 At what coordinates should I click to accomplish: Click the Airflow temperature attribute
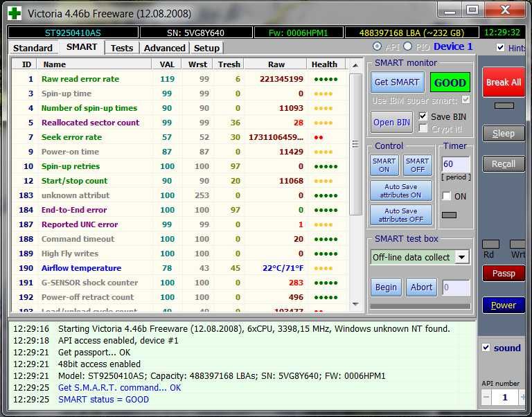click(81, 268)
